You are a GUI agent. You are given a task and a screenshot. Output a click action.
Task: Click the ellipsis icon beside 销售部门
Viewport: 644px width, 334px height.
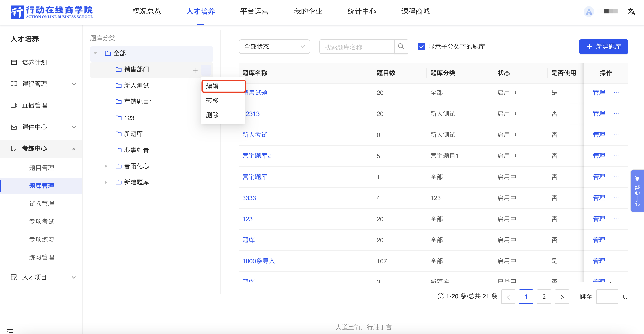[206, 70]
